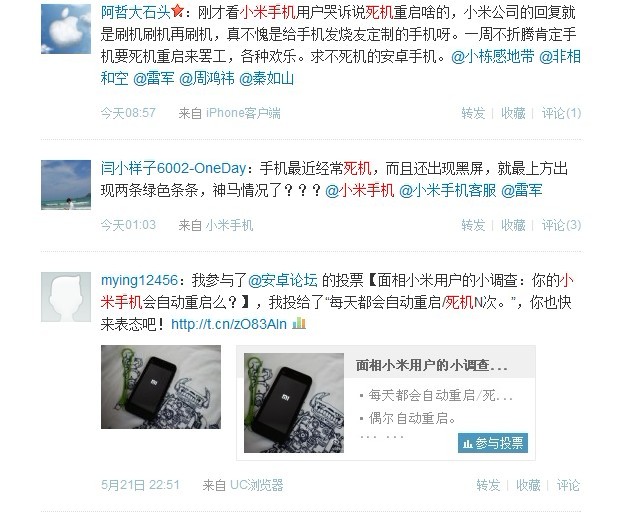Click the 参与投票 vote button
Image resolution: width=623 pixels, height=524 pixels.
click(493, 443)
